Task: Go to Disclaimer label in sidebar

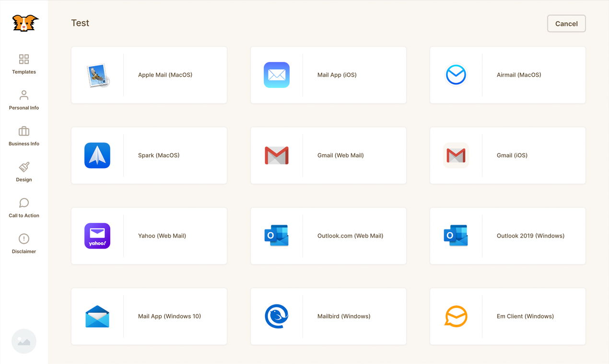Action: 24,251
